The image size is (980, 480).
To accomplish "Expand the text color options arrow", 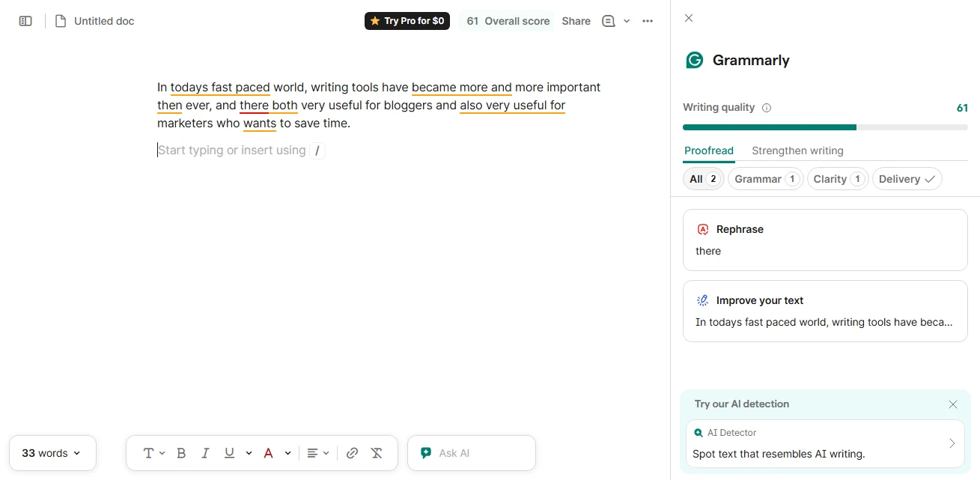I will (x=287, y=453).
